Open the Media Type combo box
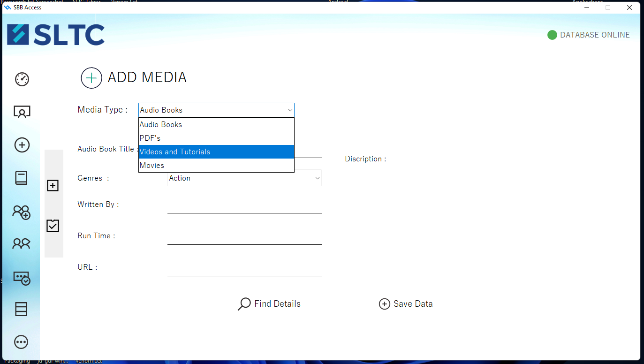This screenshot has height=364, width=644. point(216,110)
